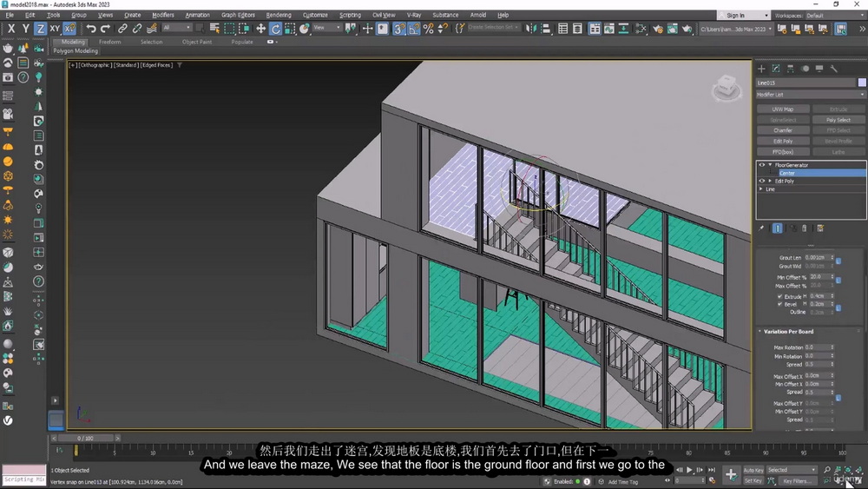Open the Schematic View icon
This screenshot has width=868, height=489.
[x=623, y=29]
